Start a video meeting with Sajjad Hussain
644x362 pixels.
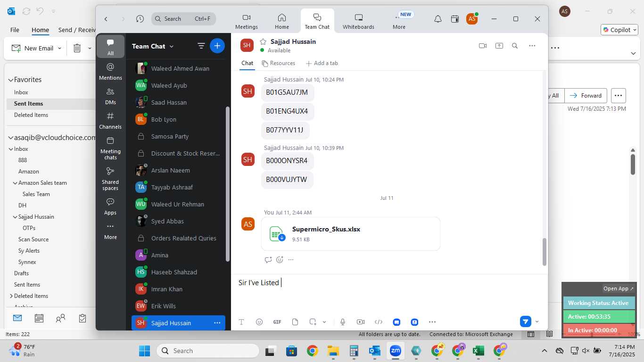[x=482, y=46]
